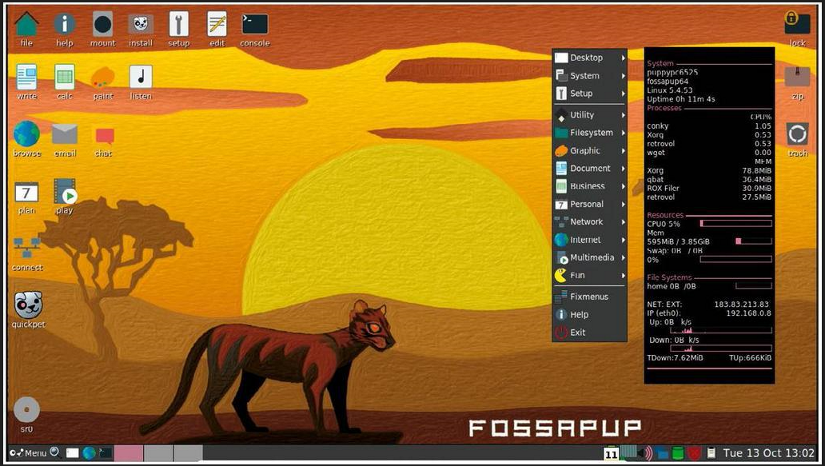The image size is (825, 466).
Task: Open the Multimedia submenu
Action: point(590,258)
